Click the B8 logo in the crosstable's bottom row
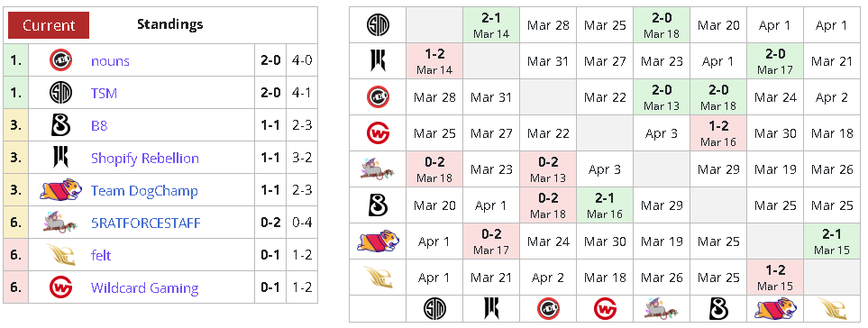The image size is (868, 328). [718, 309]
